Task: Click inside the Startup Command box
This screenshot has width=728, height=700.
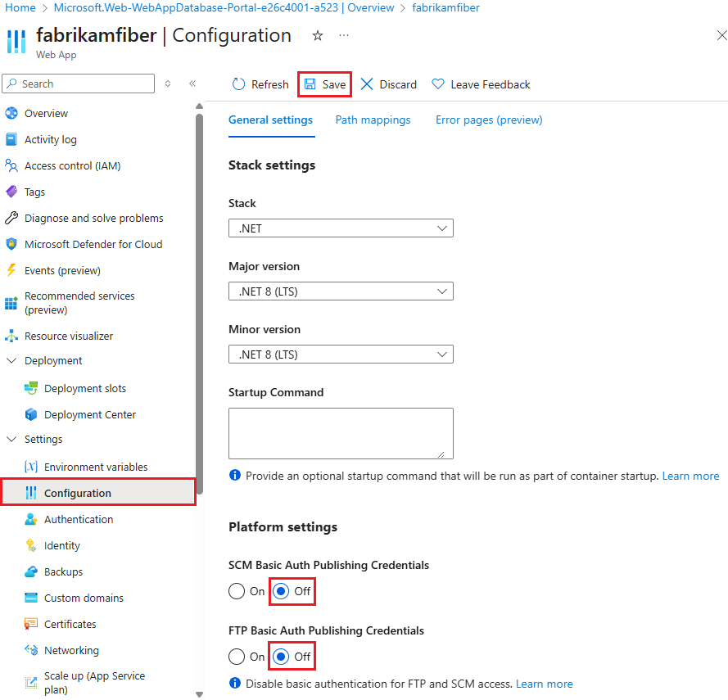Action: 341,433
